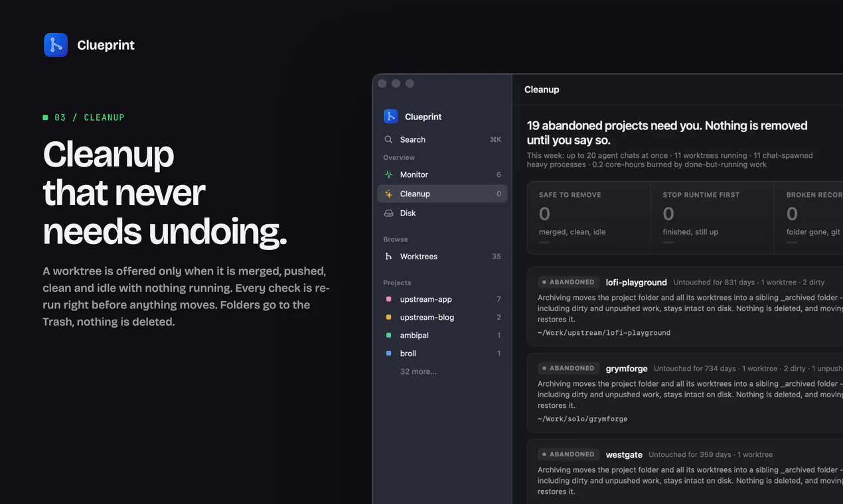Click the ABANDONED badge on grymforge
The width and height of the screenshot is (843, 504).
[569, 368]
